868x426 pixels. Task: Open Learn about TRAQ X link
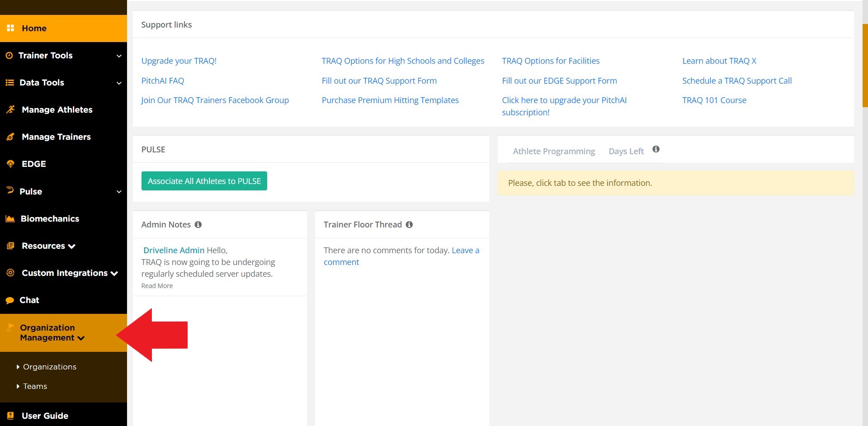click(x=719, y=61)
